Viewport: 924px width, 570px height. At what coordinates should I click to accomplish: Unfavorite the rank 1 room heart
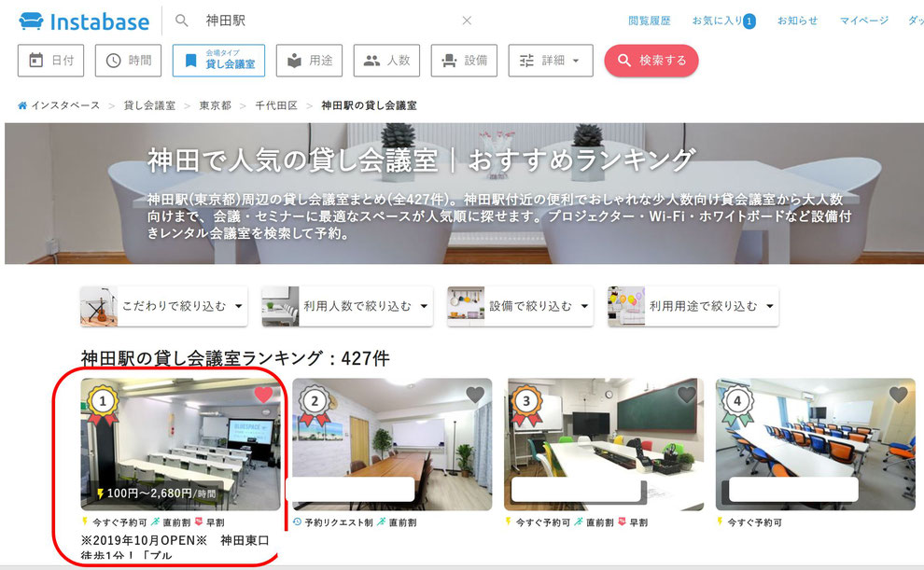(263, 394)
